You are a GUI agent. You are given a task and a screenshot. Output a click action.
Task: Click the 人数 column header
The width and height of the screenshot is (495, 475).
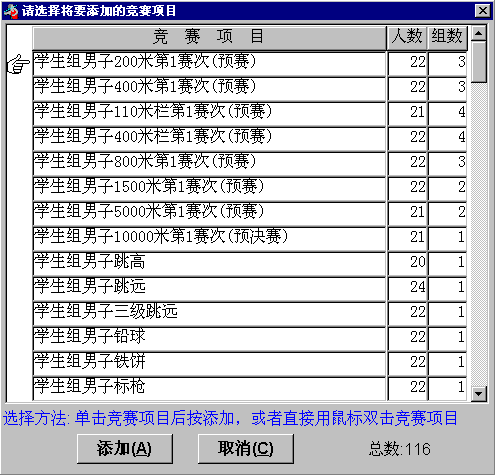(x=407, y=38)
